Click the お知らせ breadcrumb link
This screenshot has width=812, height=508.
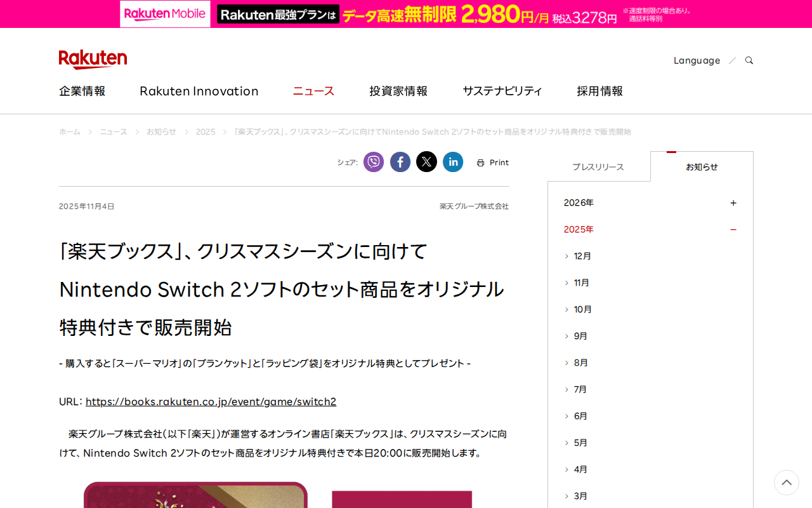tap(161, 131)
